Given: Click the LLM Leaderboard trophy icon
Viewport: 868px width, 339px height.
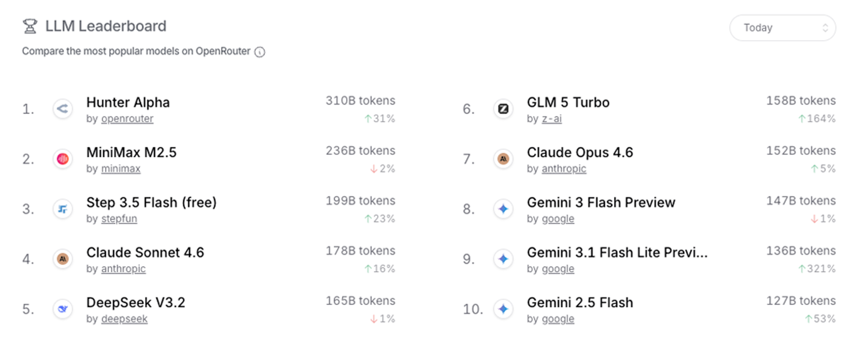Looking at the screenshot, I should 30,26.
